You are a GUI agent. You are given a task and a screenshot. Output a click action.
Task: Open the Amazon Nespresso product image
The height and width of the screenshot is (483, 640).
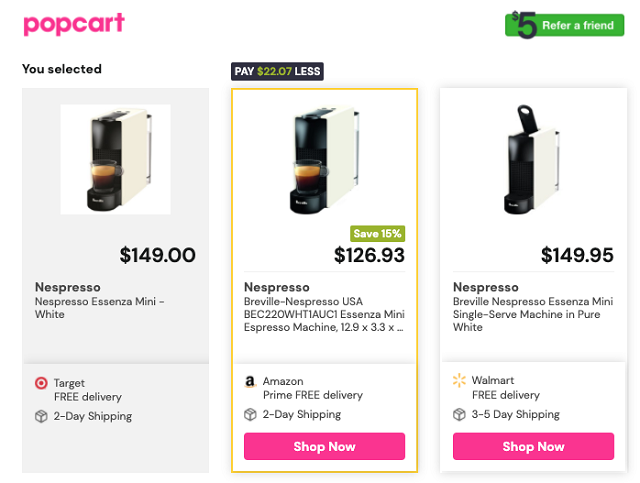point(324,160)
